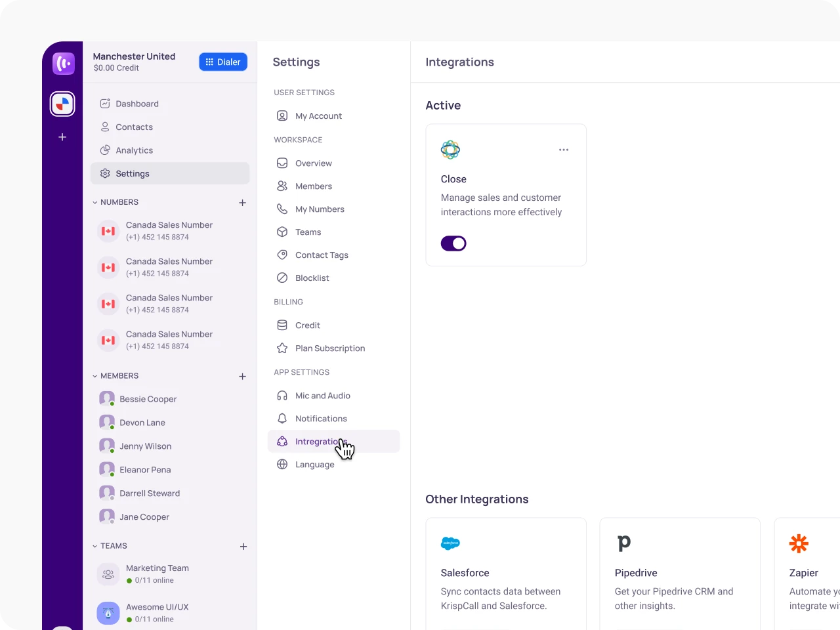The image size is (840, 630).
Task: Click the Pipedrive logo
Action: point(624,543)
